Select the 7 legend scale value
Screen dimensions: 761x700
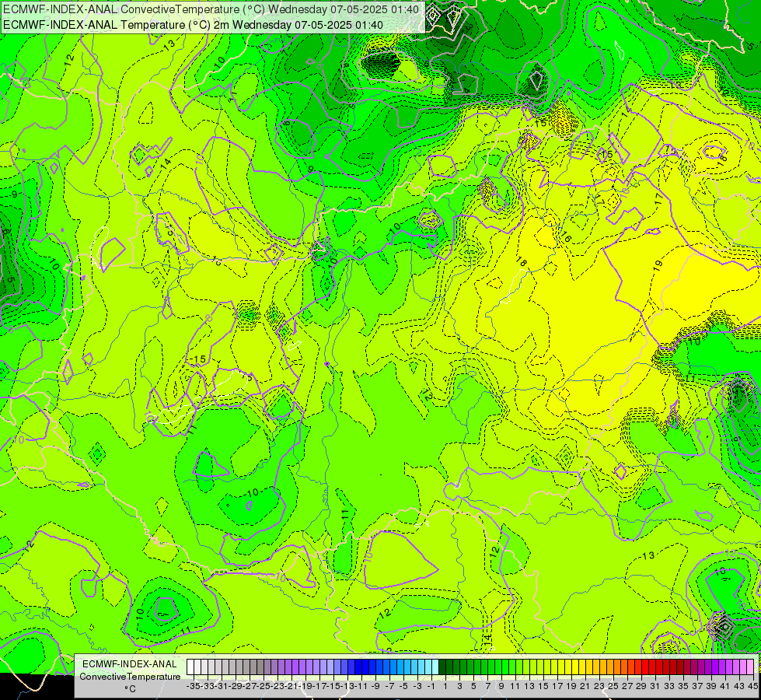point(487,686)
